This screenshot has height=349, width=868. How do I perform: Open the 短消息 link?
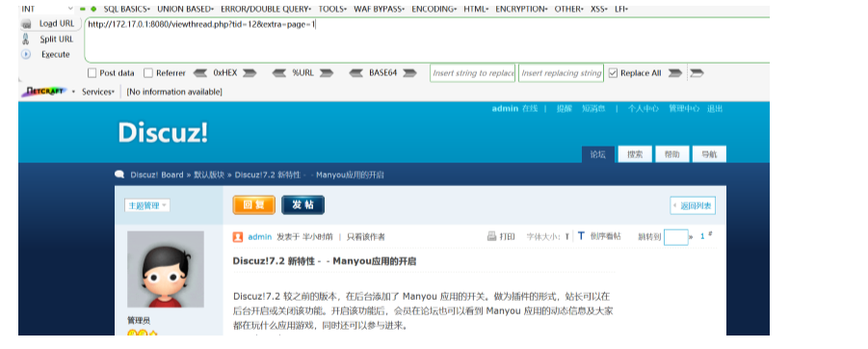pyautogui.click(x=593, y=109)
